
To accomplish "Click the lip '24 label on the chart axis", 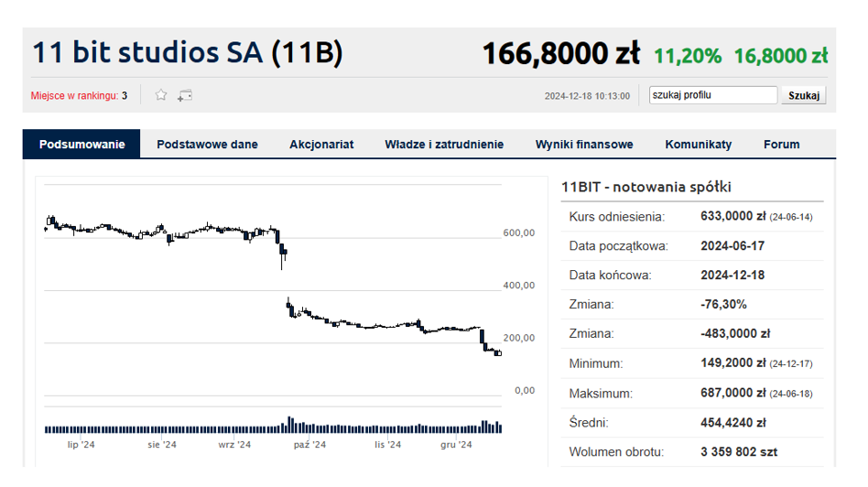I will (x=81, y=445).
